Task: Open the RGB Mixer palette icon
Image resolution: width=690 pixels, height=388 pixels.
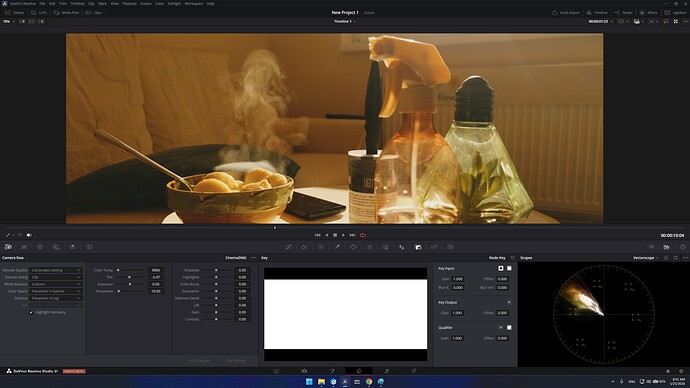Action: (x=73, y=247)
